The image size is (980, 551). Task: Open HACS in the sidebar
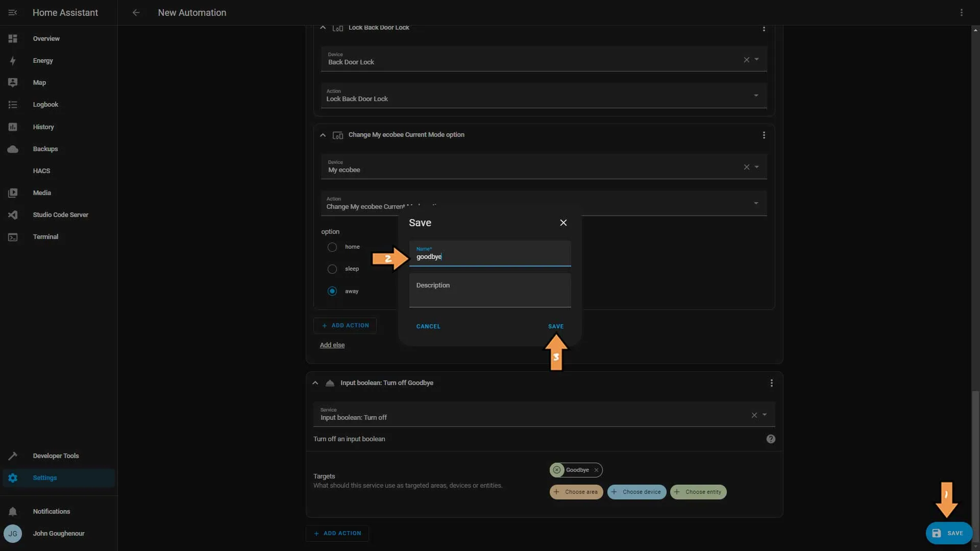(x=59, y=171)
